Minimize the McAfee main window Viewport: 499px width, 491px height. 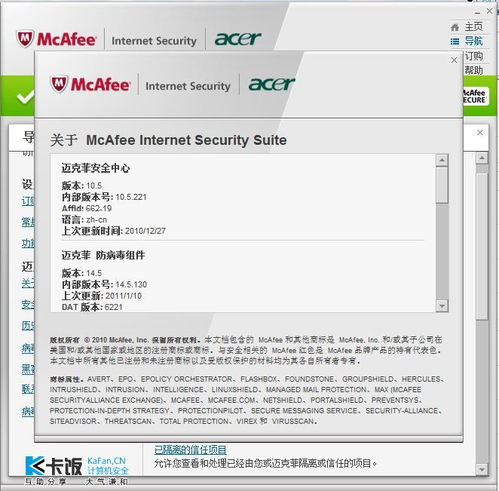478,13
